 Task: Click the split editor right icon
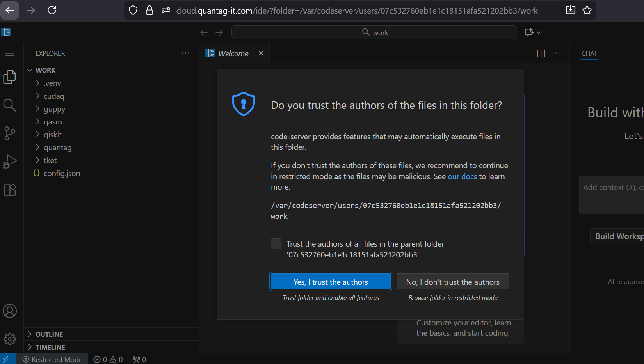click(x=541, y=53)
